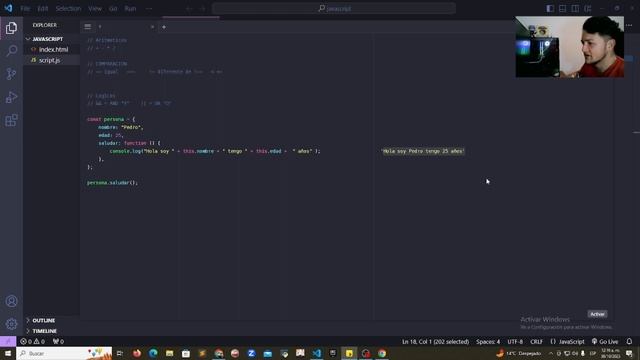
Task: Switch to Visual Studio Code taskbar icon
Action: pos(316,353)
